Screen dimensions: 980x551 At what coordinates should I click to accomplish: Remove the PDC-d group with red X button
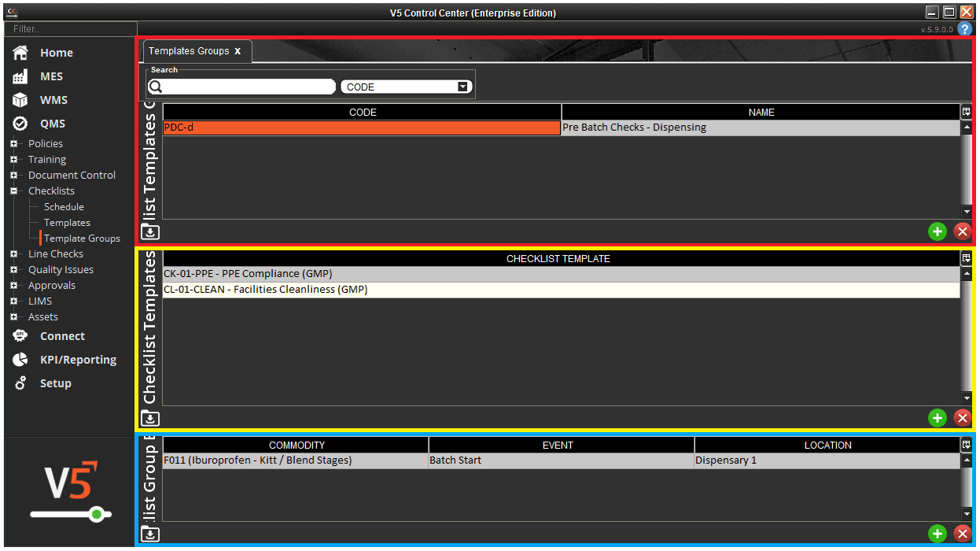pyautogui.click(x=963, y=231)
